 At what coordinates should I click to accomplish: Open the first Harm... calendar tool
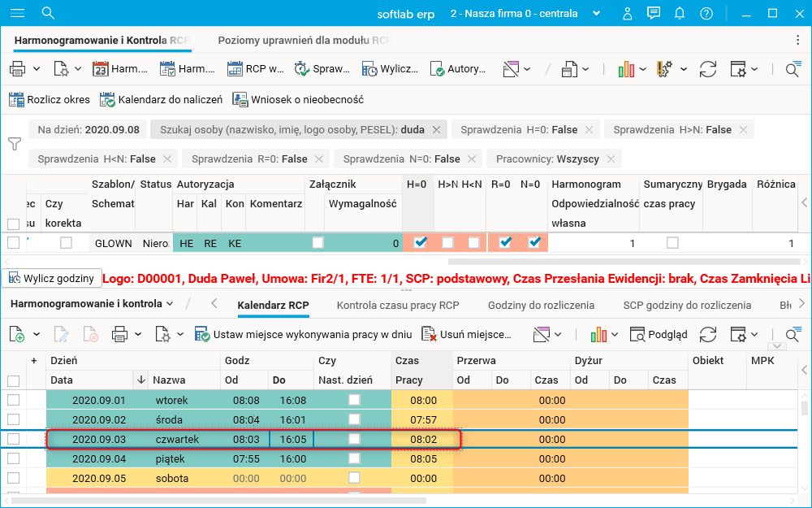[x=120, y=69]
